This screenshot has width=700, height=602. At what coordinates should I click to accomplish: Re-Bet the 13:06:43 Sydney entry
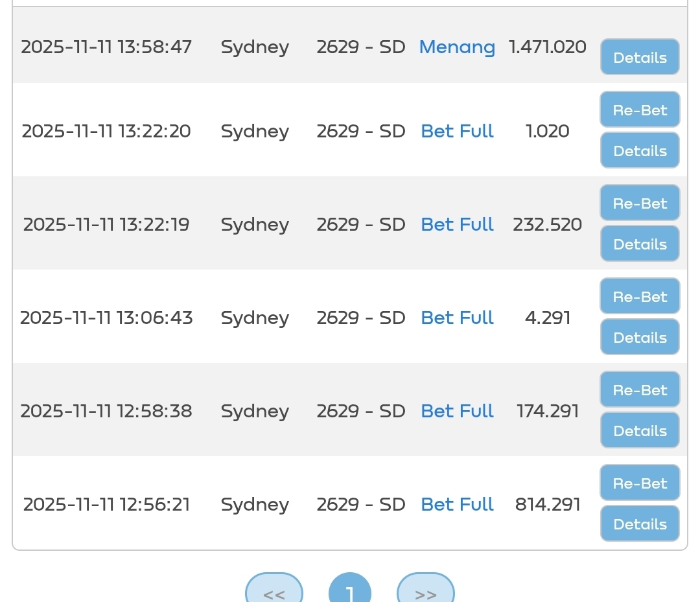pyautogui.click(x=640, y=296)
